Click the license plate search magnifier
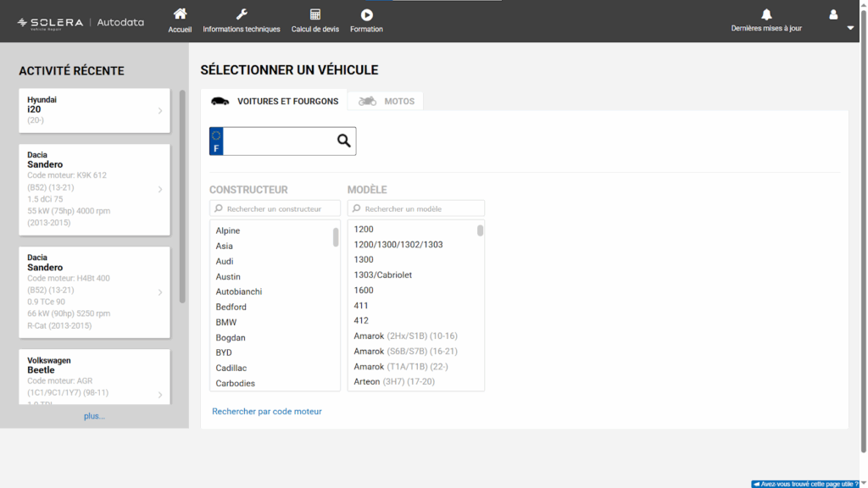The image size is (868, 488). pyautogui.click(x=344, y=141)
